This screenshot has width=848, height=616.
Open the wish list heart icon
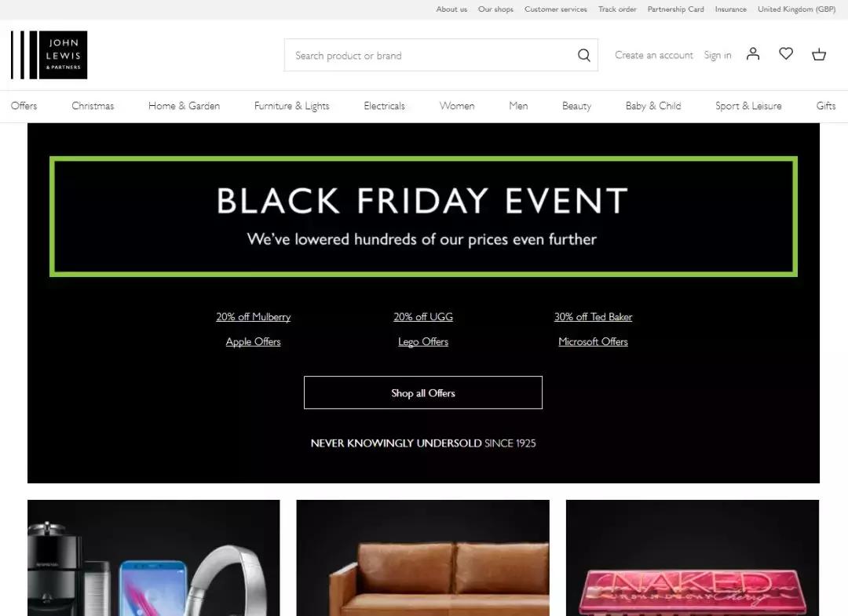click(786, 53)
